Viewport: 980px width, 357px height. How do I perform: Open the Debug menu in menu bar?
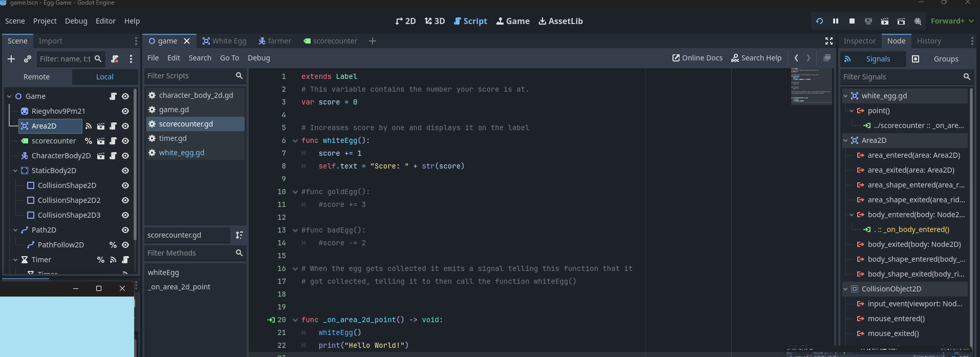[76, 21]
